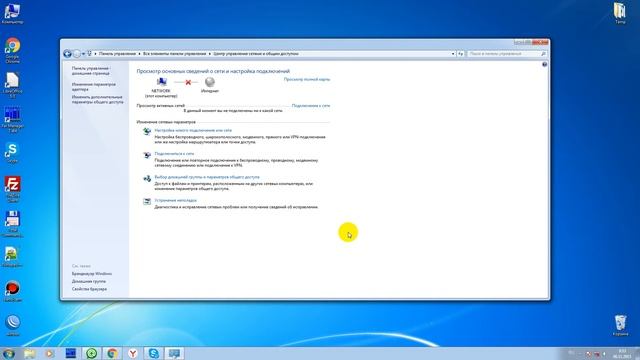
Task: Select LibreOffice desktop shortcut
Action: (x=12, y=85)
